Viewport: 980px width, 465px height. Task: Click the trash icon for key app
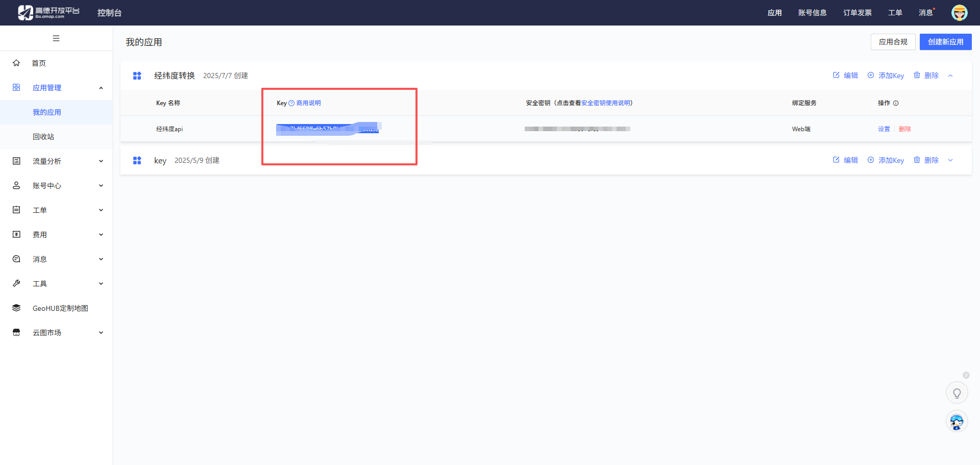click(917, 160)
